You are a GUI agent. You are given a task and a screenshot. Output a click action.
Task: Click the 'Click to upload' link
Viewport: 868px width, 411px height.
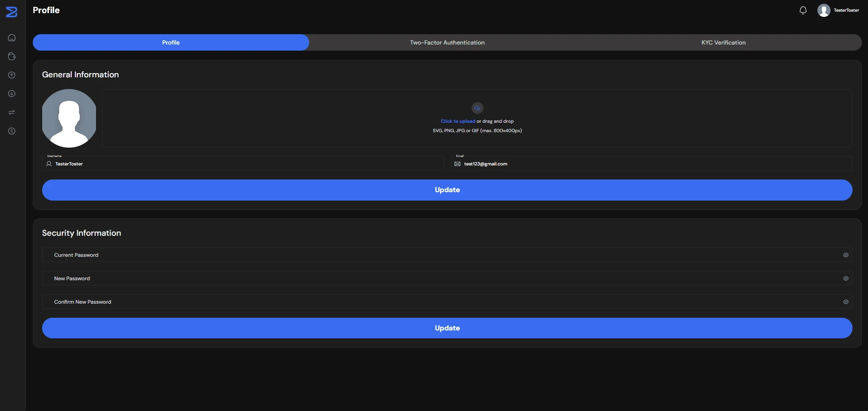[458, 121]
